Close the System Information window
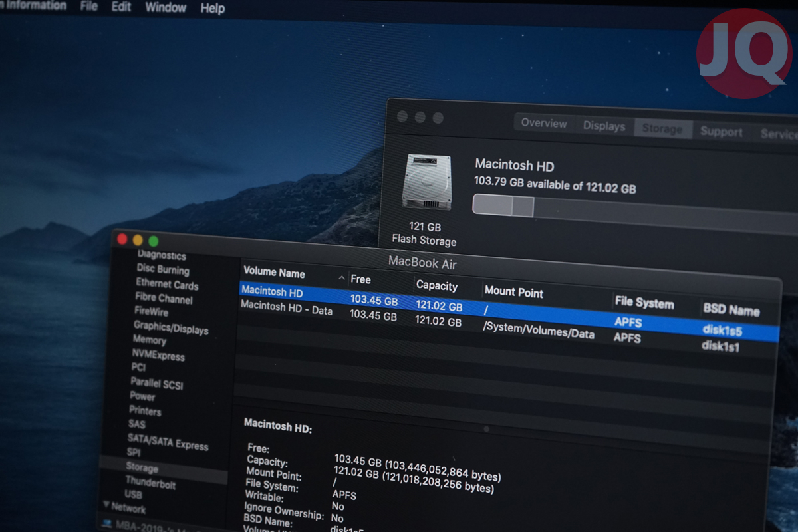Screen dimensions: 798x532 (x=122, y=238)
